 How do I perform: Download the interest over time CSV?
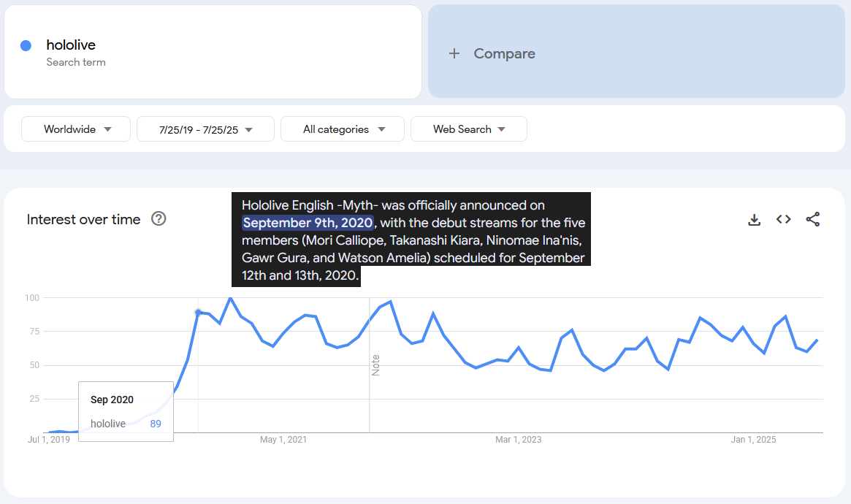click(x=755, y=220)
